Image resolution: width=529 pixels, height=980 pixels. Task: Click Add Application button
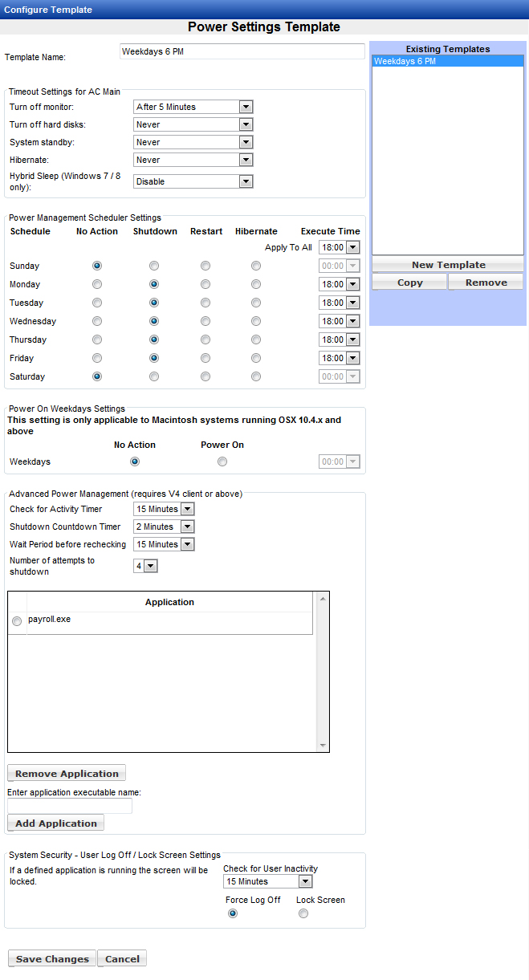point(56,823)
